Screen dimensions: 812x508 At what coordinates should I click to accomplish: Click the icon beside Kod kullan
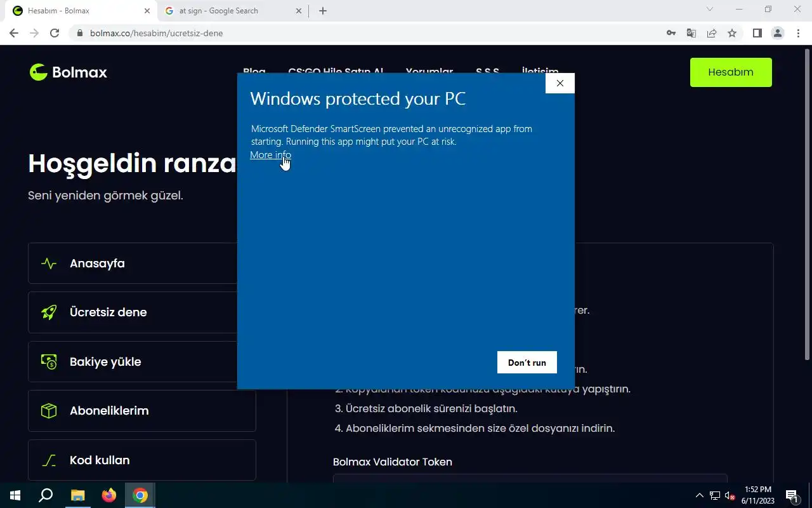coord(49,460)
